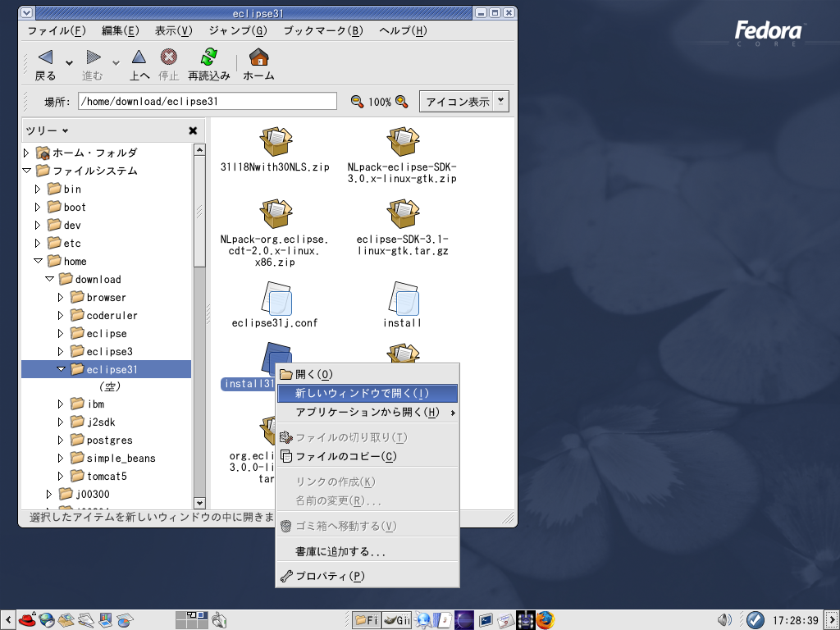This screenshot has height=630, width=840.
Task: Open the back history dropdown arrow
Action: click(x=69, y=63)
